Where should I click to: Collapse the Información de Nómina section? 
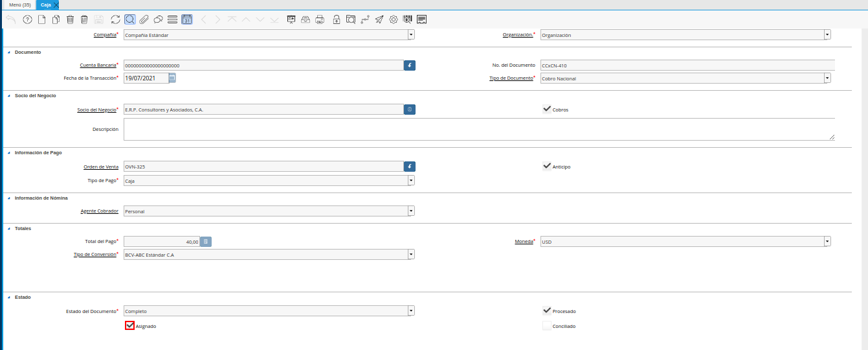pyautogui.click(x=9, y=198)
